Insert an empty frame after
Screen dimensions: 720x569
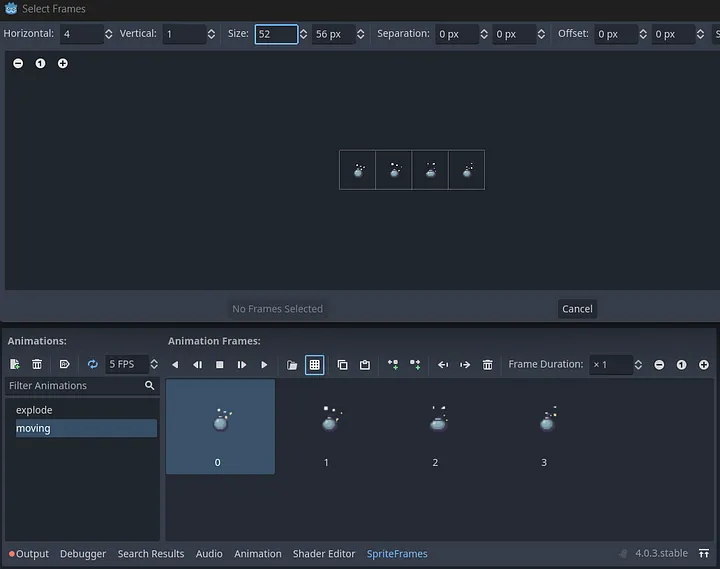click(x=415, y=365)
